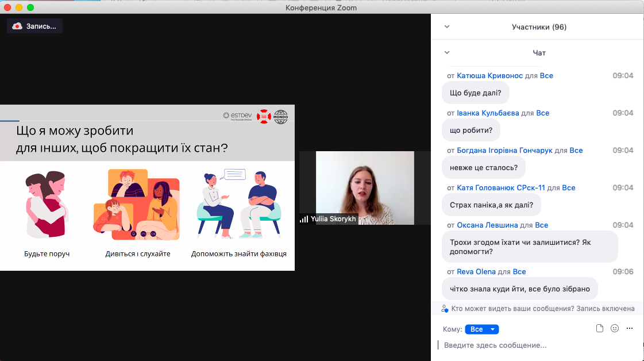Click the recording cloud indicator icon
Screen dimensions: 644x361
[x=17, y=26]
